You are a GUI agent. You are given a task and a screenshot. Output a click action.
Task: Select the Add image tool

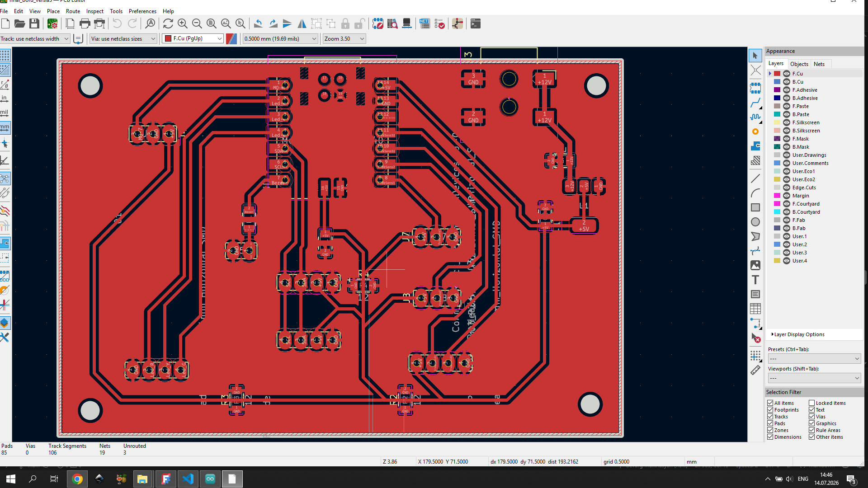pyautogui.click(x=755, y=265)
